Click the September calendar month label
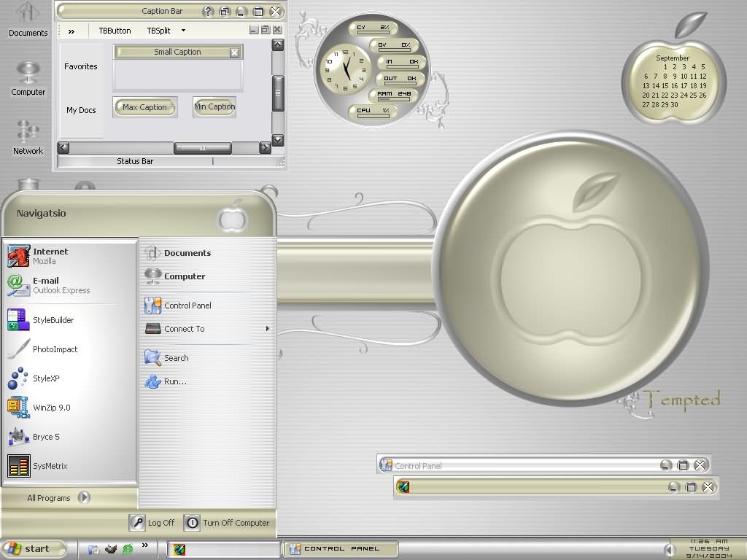The width and height of the screenshot is (747, 560). tap(672, 58)
